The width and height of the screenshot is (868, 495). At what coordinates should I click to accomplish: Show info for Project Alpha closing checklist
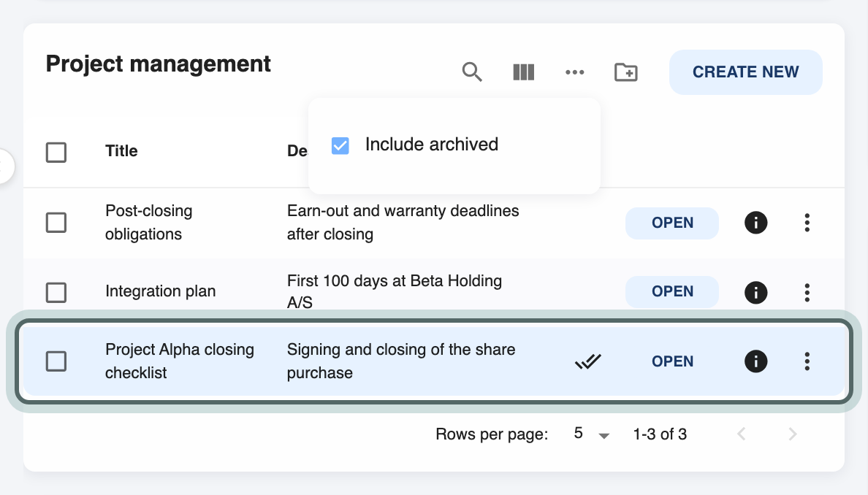[x=755, y=361]
